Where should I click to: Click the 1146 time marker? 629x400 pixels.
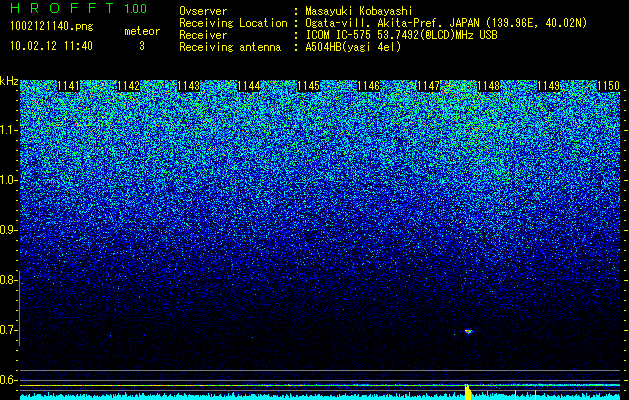(369, 86)
